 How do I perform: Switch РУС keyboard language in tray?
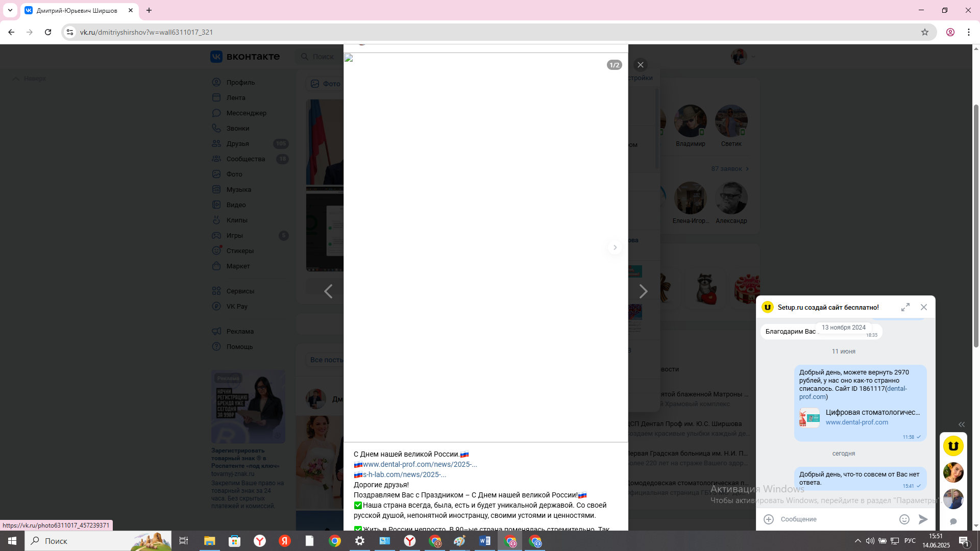click(910, 541)
